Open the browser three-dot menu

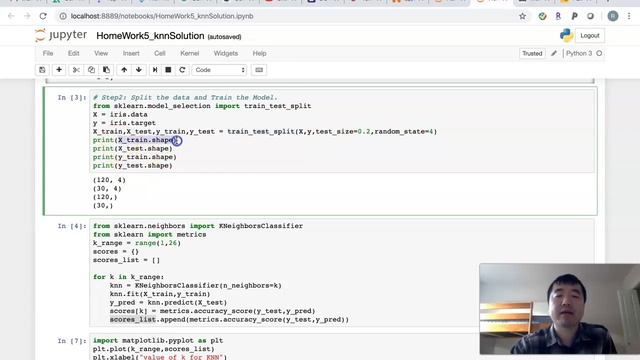click(629, 16)
